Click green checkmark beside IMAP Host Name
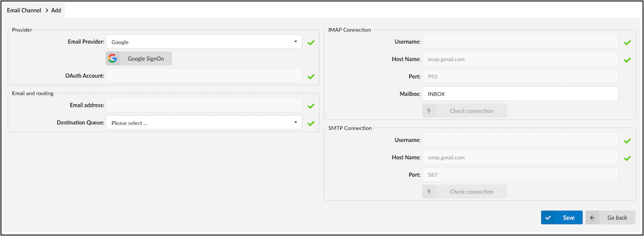The width and height of the screenshot is (644, 236). (x=627, y=60)
